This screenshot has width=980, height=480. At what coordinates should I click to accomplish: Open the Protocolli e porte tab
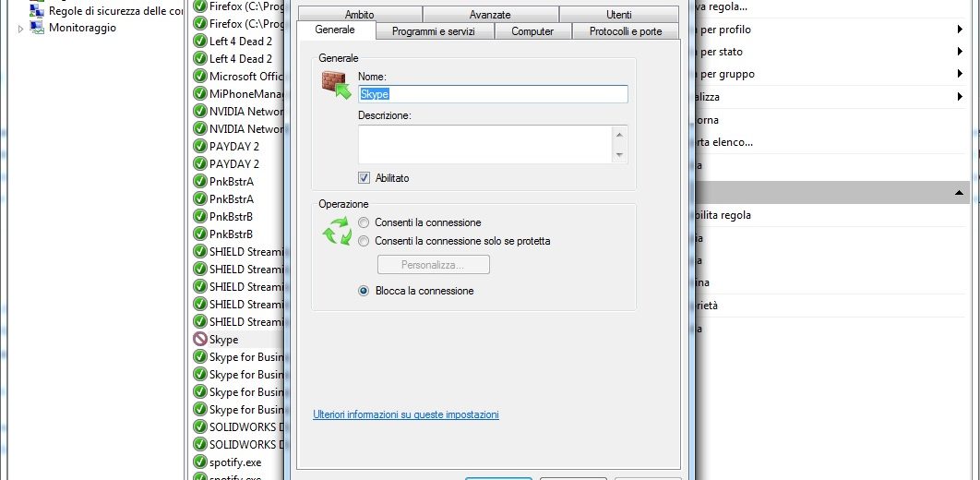coord(626,31)
